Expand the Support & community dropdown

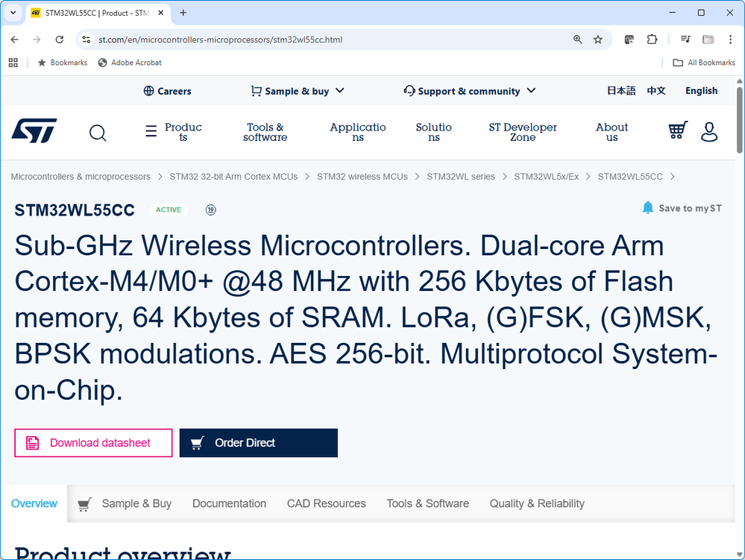click(470, 91)
